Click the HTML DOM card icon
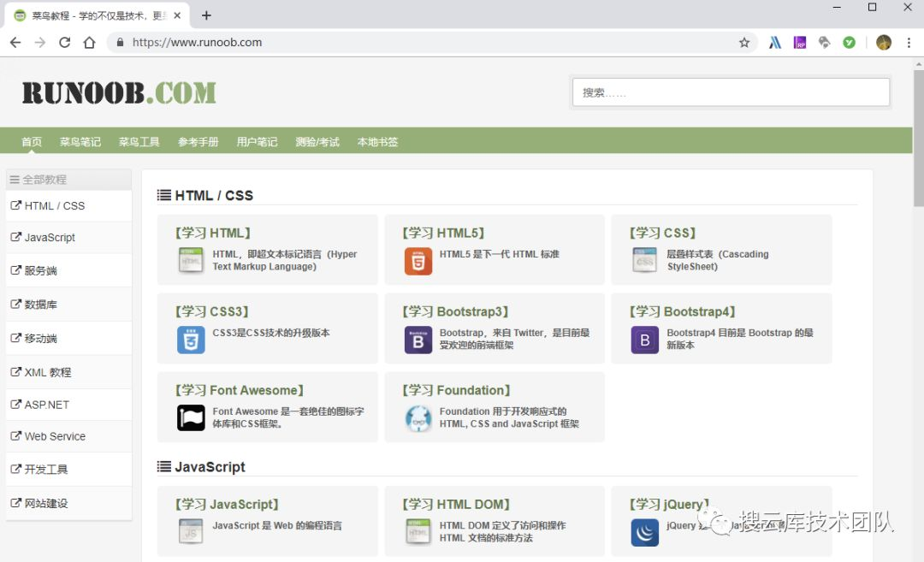Image resolution: width=924 pixels, height=562 pixels. click(x=418, y=531)
